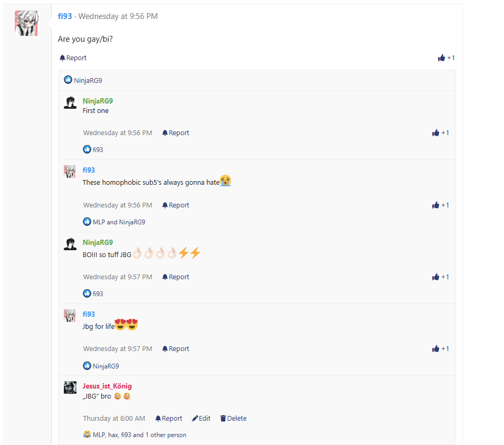The image size is (504, 445).
Task: Delete the Jesus_ist_König comment
Action: coord(233,418)
